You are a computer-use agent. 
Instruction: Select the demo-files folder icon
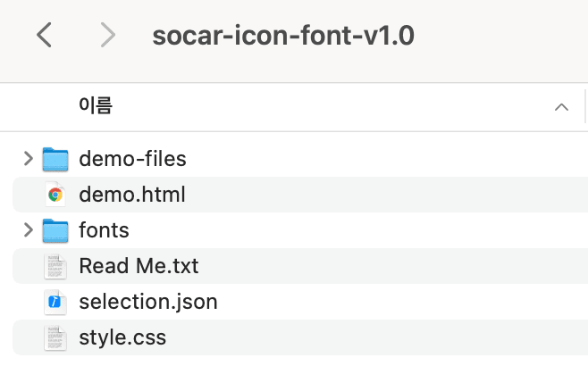pyautogui.click(x=55, y=159)
